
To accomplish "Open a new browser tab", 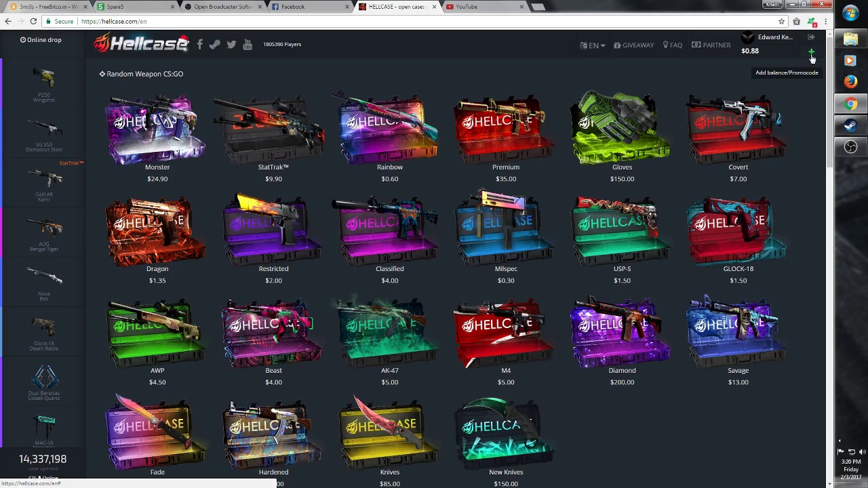I will (538, 7).
